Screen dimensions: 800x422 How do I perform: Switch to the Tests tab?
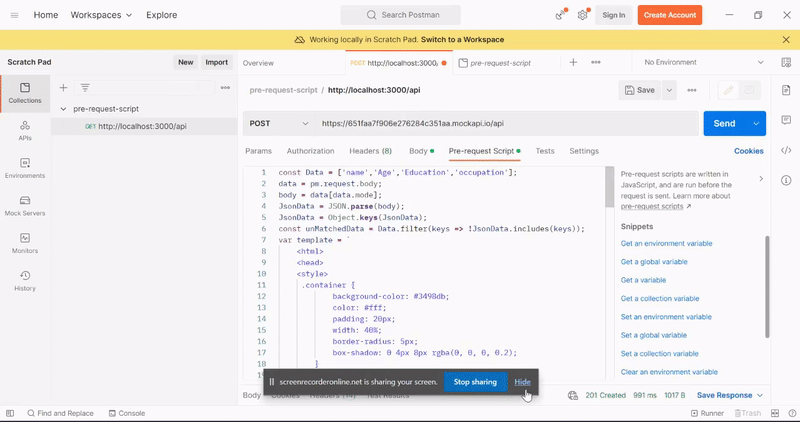coord(544,151)
